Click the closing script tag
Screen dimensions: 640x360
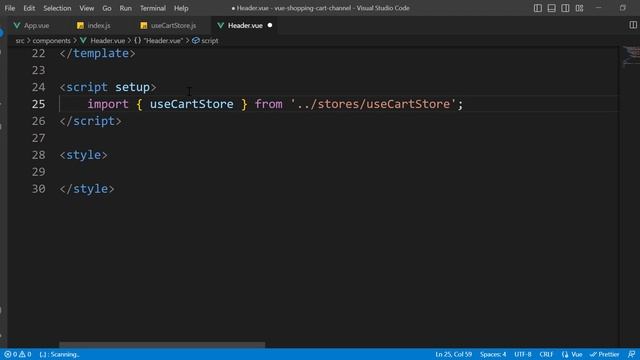point(90,121)
